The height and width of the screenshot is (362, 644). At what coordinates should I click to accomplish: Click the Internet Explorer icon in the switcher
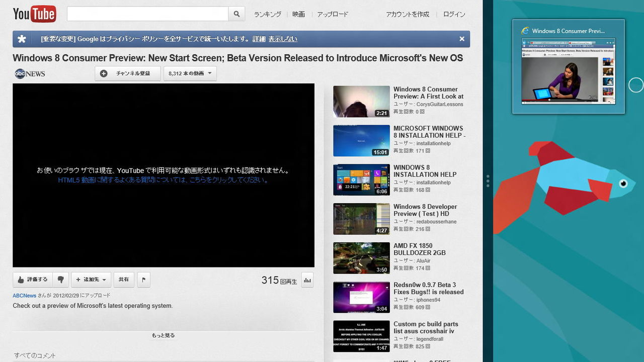(525, 31)
